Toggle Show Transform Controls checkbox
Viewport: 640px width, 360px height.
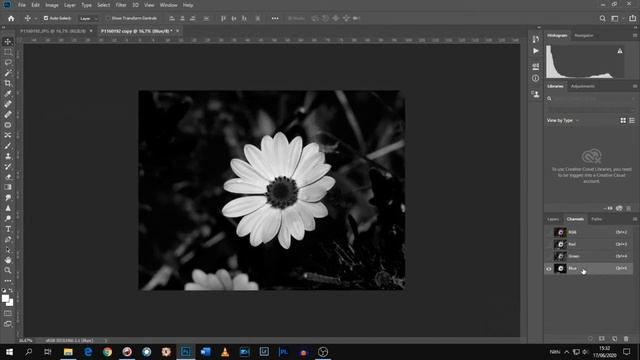point(108,18)
